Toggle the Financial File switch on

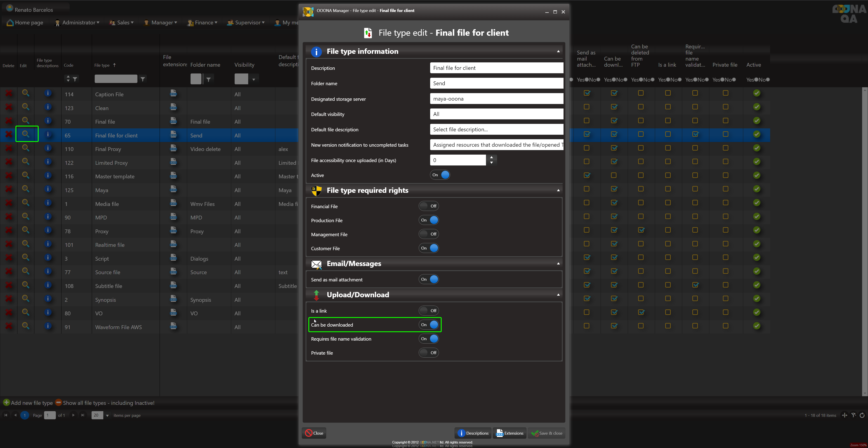[429, 206]
